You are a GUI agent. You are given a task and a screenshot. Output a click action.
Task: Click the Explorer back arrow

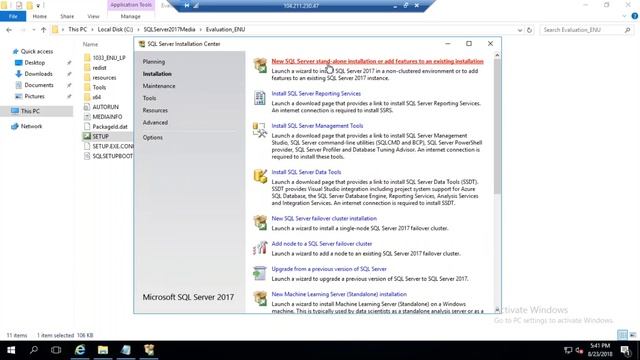pyautogui.click(x=9, y=30)
